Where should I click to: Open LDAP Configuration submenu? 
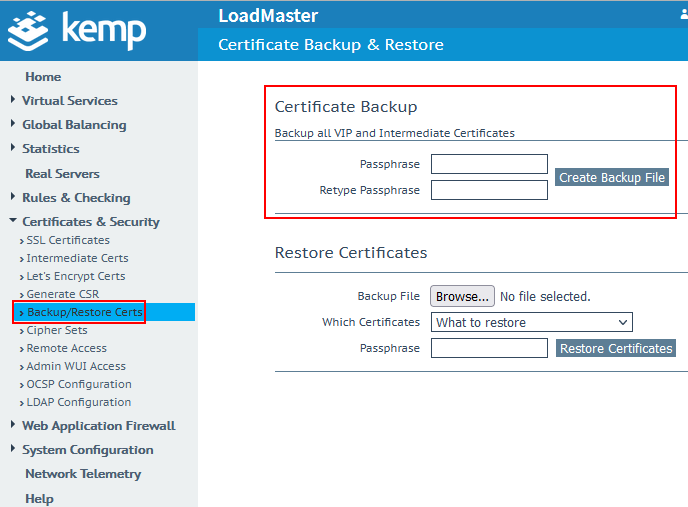79,402
